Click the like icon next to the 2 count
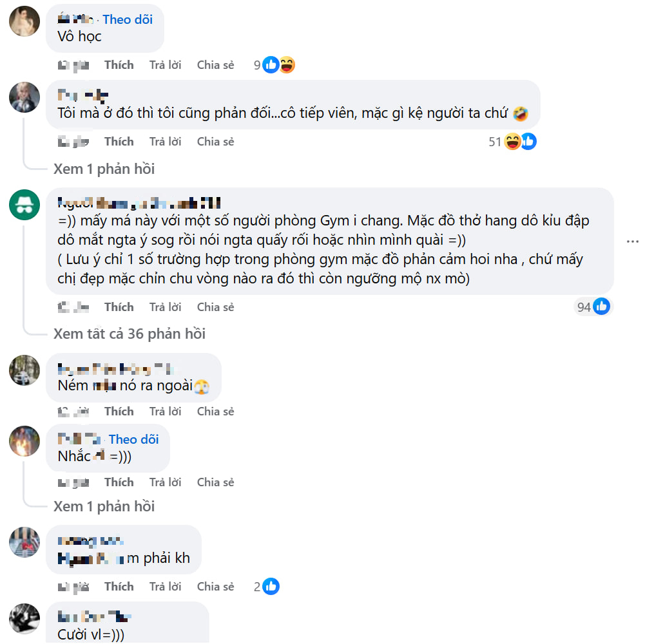Image resolution: width=645 pixels, height=644 pixels. (x=269, y=586)
